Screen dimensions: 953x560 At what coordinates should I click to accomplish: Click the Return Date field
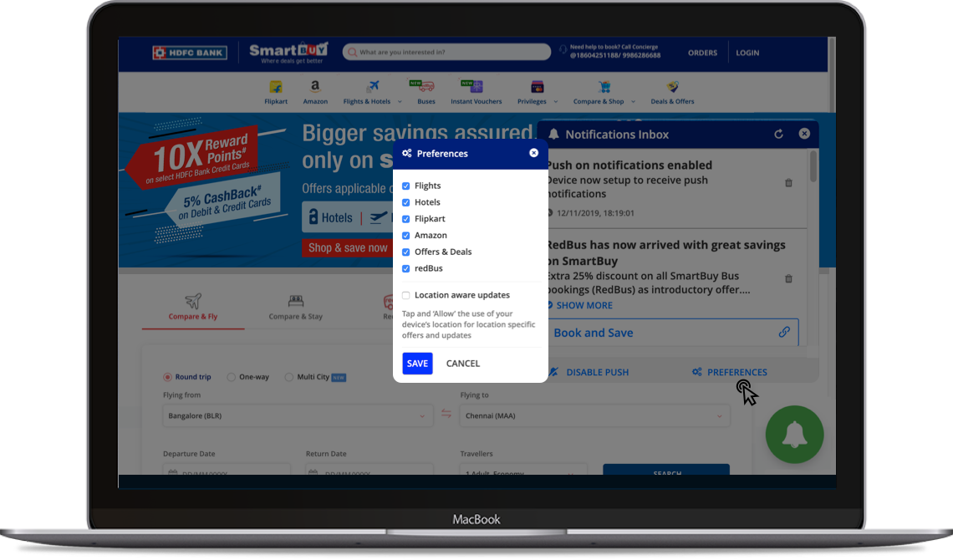point(369,470)
